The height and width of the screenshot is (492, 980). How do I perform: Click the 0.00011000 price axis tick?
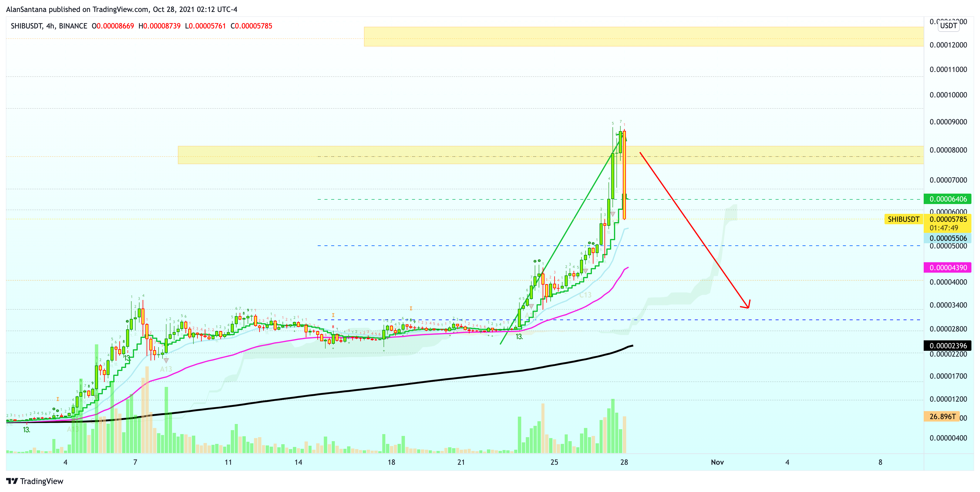click(x=948, y=69)
